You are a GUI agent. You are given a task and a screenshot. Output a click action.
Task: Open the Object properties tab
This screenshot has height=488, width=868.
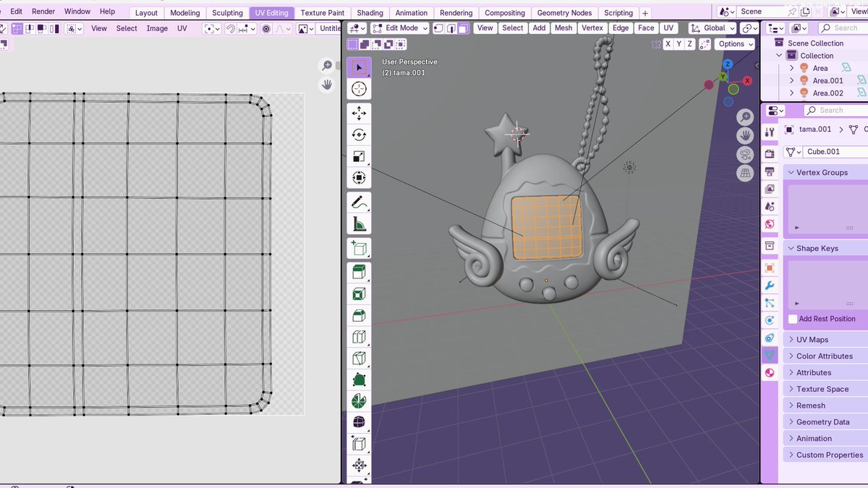tap(770, 267)
